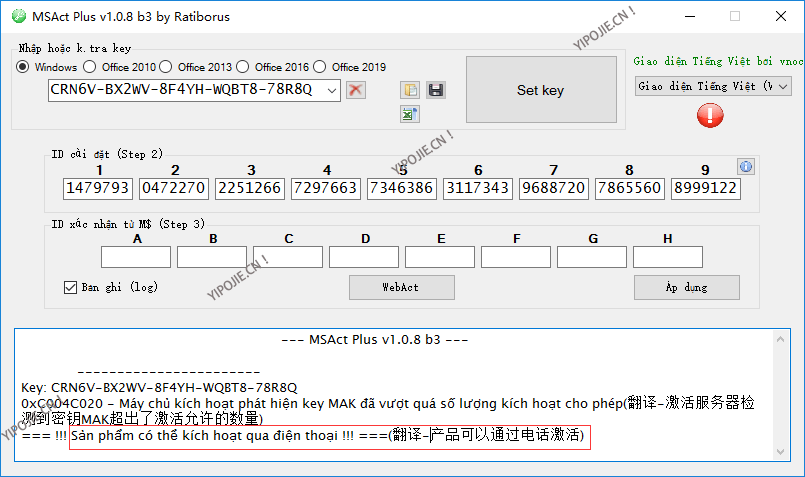
Task: Click confirmation ID field C
Action: point(288,257)
